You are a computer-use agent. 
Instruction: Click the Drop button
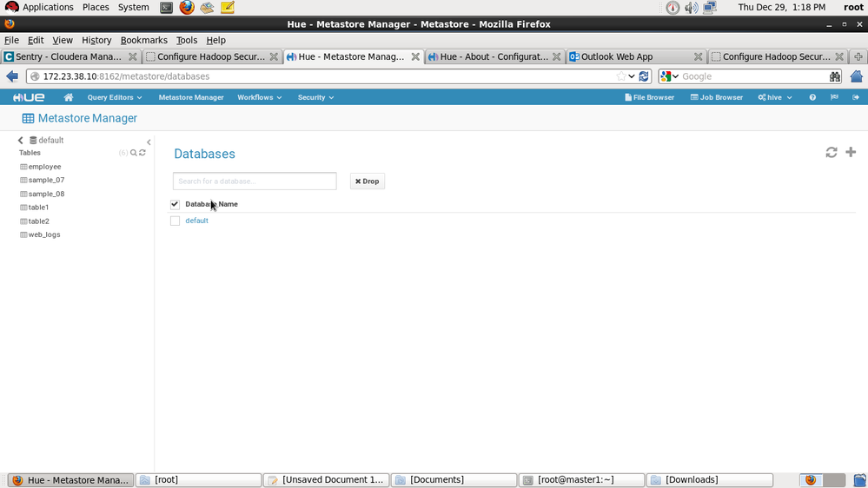pos(367,181)
